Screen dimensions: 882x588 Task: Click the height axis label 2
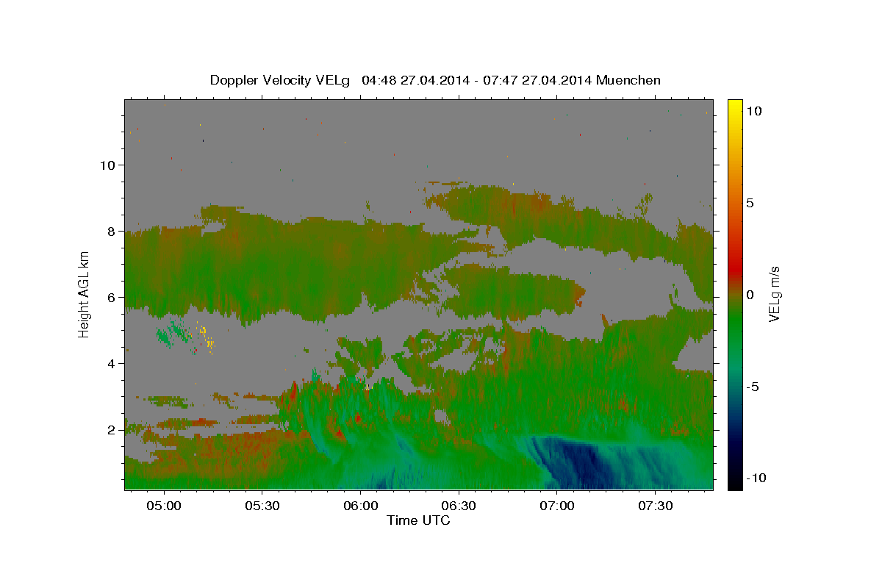click(x=113, y=429)
